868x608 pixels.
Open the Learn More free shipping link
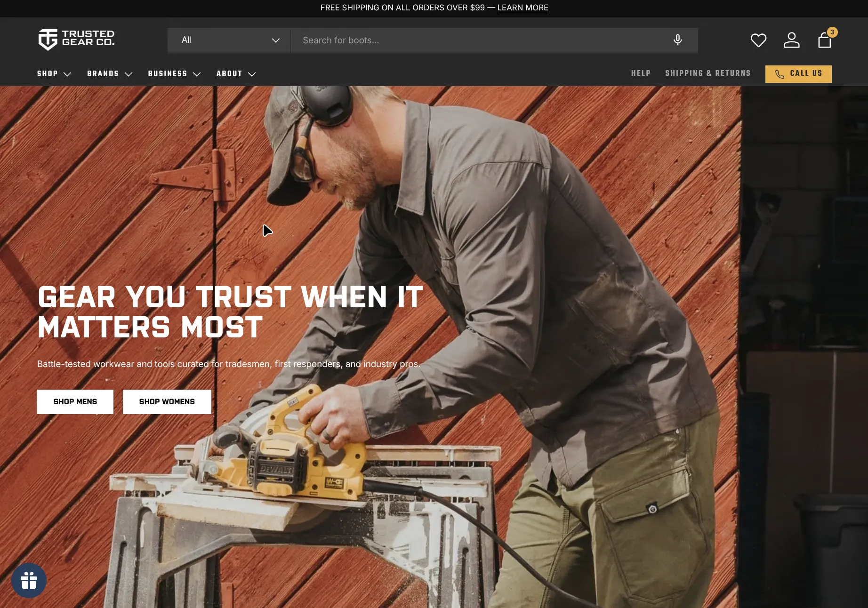522,8
